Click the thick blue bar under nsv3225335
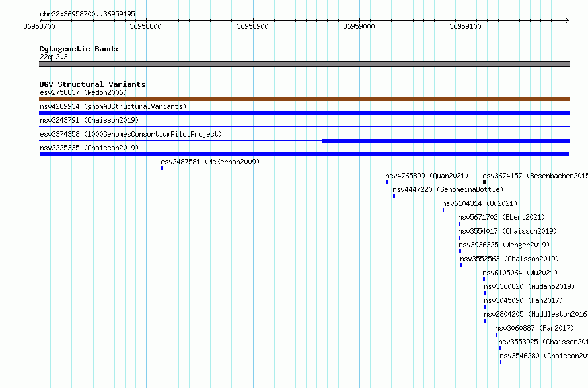The width and height of the screenshot is (588, 388). [x=304, y=154]
